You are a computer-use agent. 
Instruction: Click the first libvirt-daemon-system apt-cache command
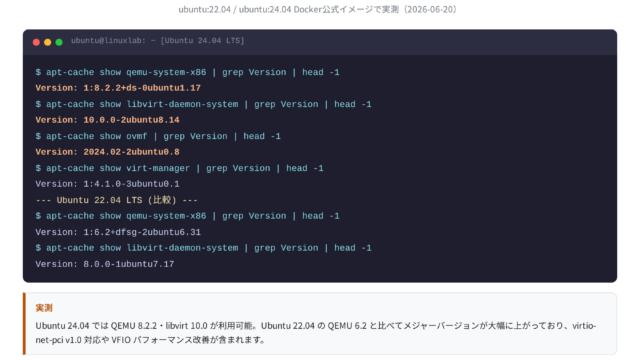click(203, 104)
